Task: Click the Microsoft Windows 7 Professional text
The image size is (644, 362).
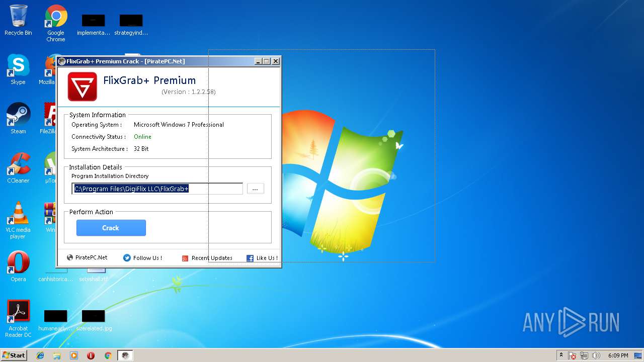Action: click(x=179, y=125)
